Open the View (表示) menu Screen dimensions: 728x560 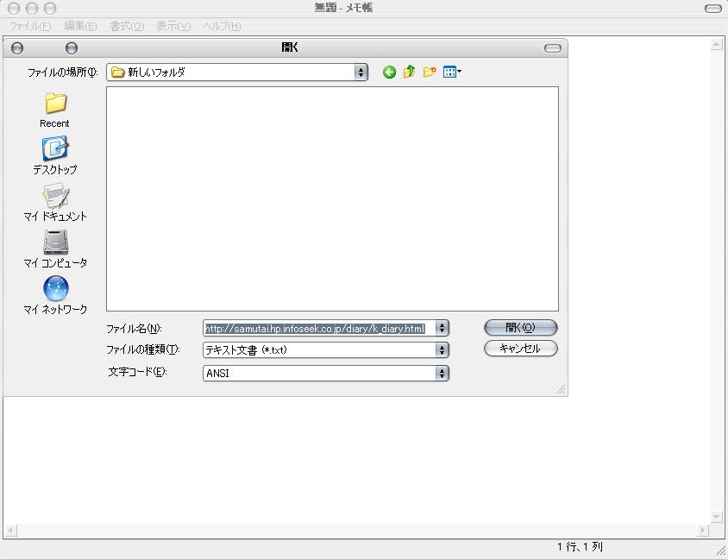click(173, 26)
